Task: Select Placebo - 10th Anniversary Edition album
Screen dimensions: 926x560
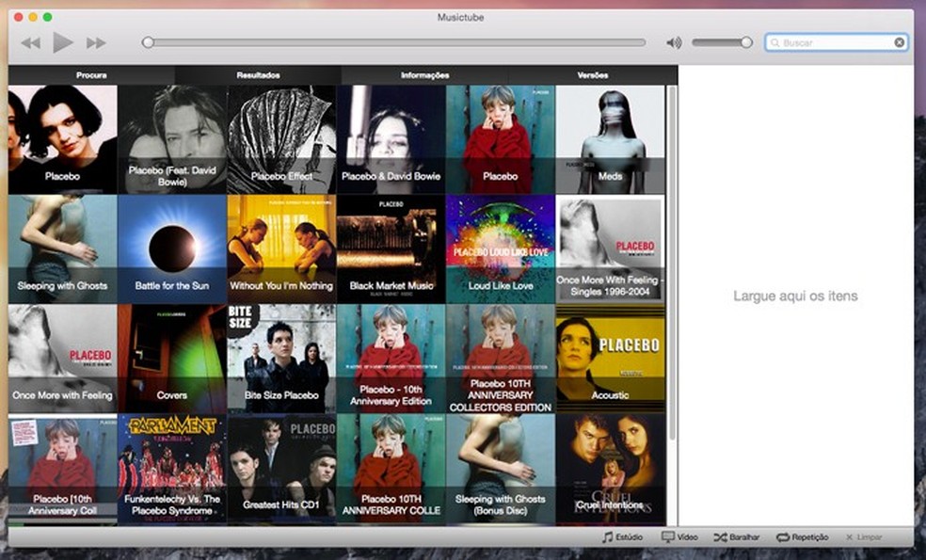Action: (x=391, y=359)
